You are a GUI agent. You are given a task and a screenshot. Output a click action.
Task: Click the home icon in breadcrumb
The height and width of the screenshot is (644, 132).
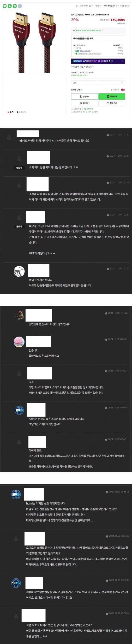click(77, 6)
